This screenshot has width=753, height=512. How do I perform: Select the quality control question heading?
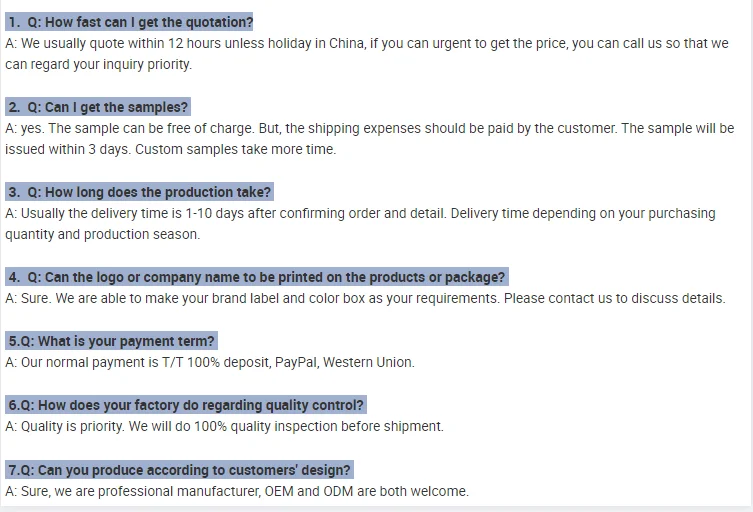[x=186, y=405]
